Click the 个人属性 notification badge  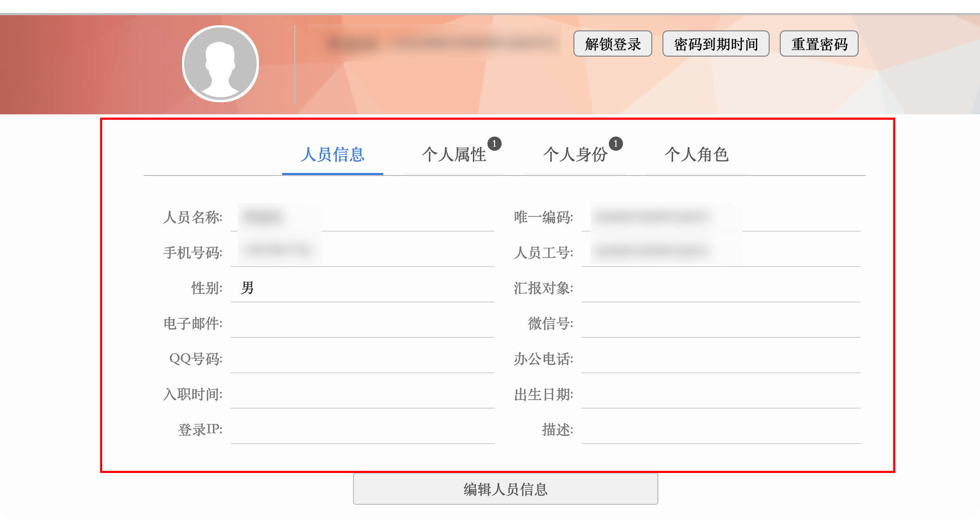click(494, 144)
